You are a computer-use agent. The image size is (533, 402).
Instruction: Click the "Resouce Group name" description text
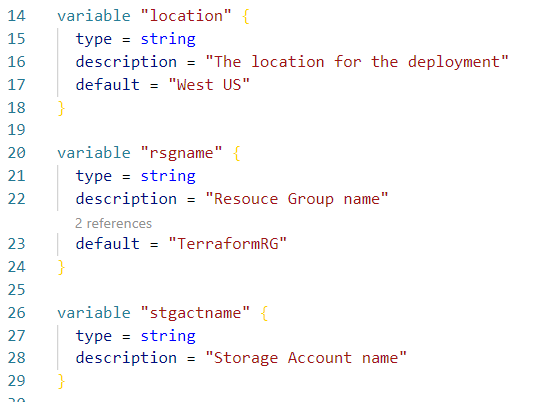click(x=297, y=199)
